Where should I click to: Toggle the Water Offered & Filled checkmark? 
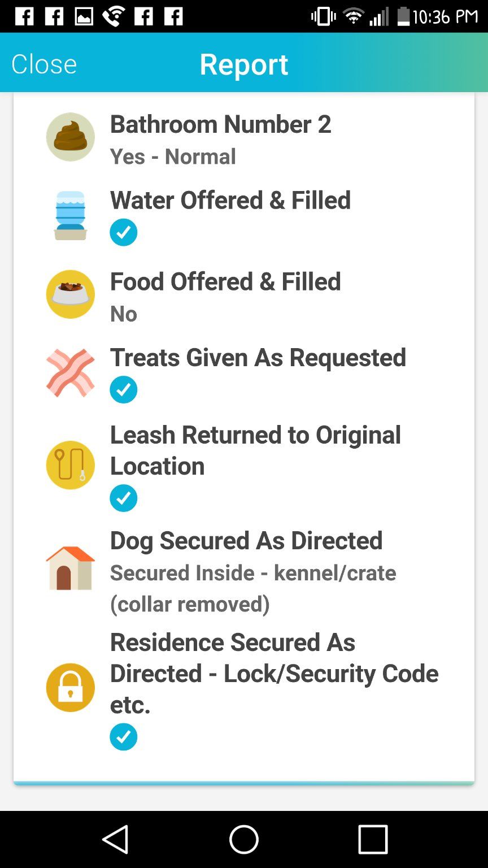123,232
